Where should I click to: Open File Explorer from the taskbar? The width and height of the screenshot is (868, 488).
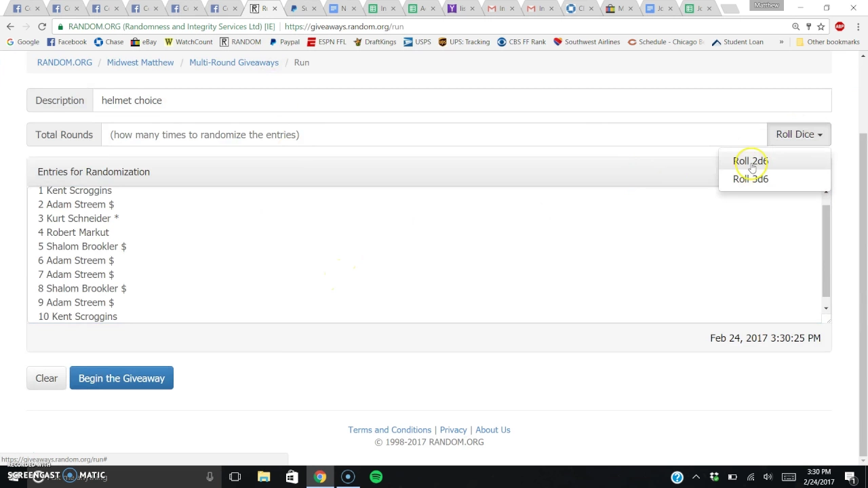(263, 476)
